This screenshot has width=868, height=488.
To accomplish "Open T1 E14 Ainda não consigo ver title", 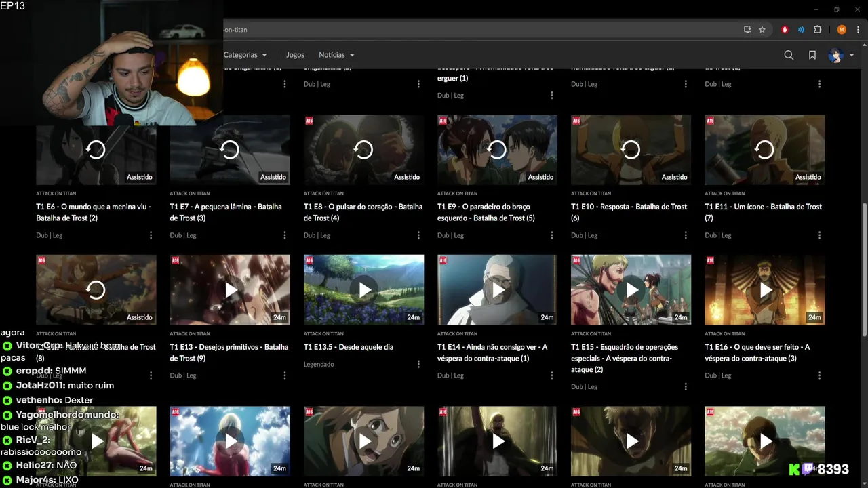I will (492, 352).
